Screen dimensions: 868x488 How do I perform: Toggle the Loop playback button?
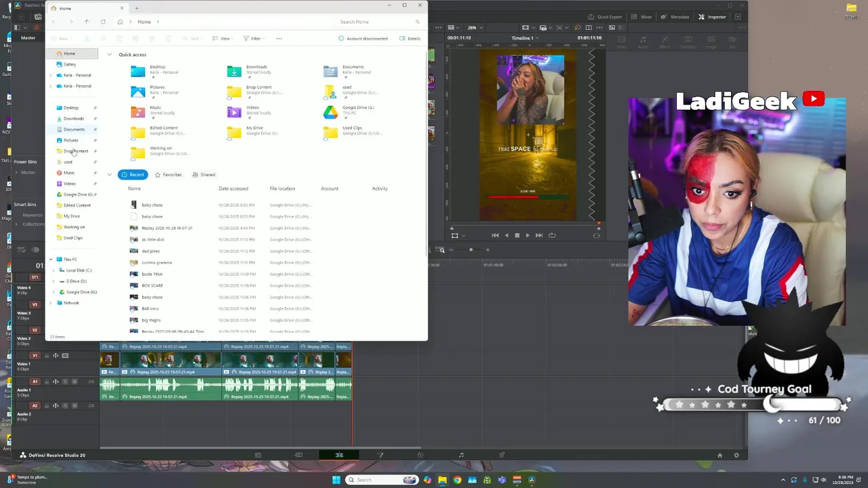(x=552, y=235)
